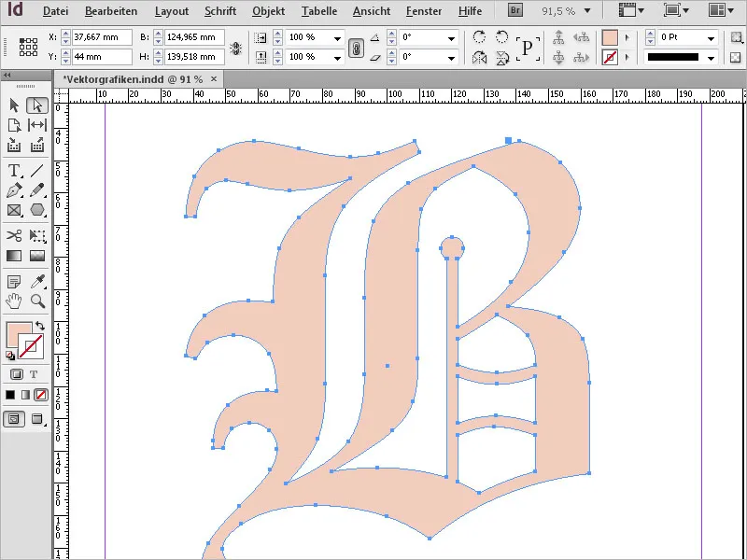Viewport: 747px width, 560px height.
Task: Select the Line tool
Action: click(37, 170)
